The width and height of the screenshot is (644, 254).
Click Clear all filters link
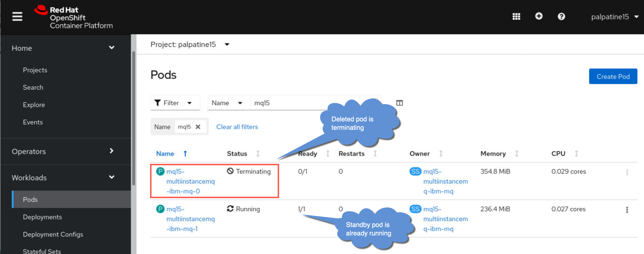237,127
